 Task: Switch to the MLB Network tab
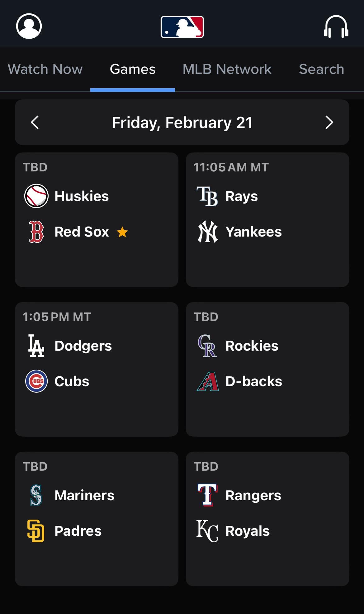click(x=227, y=69)
